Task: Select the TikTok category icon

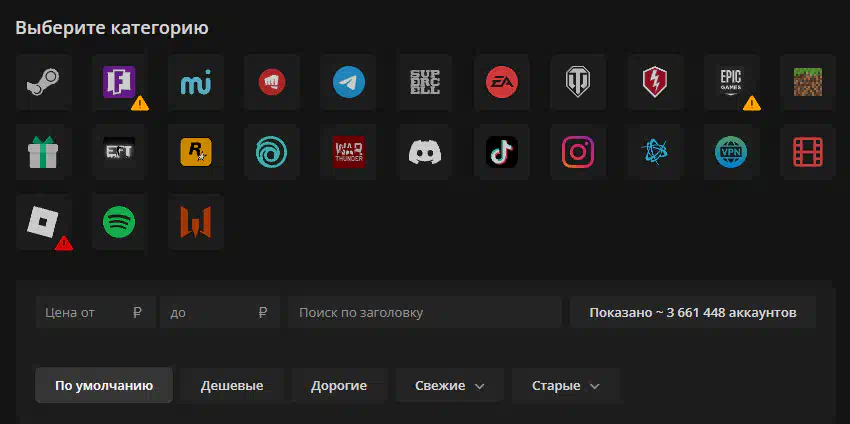Action: [502, 152]
